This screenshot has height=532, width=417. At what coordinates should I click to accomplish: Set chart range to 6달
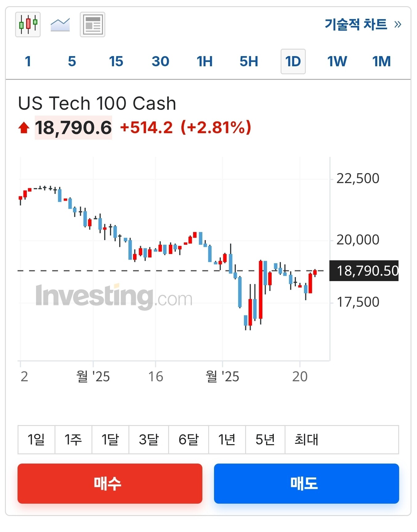coord(188,440)
